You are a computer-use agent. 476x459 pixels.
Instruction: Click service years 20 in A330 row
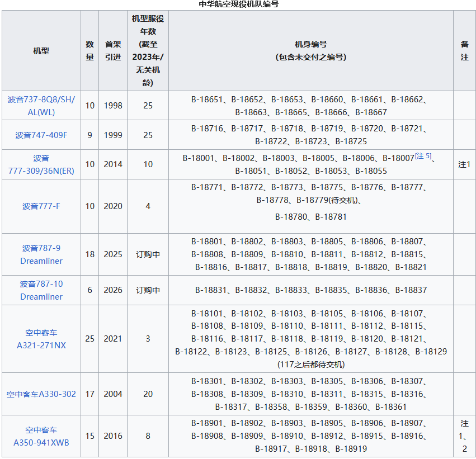point(148,394)
